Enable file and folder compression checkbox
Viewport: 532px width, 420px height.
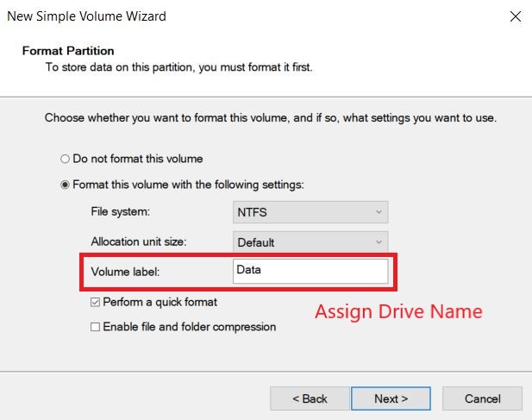pyautogui.click(x=96, y=327)
